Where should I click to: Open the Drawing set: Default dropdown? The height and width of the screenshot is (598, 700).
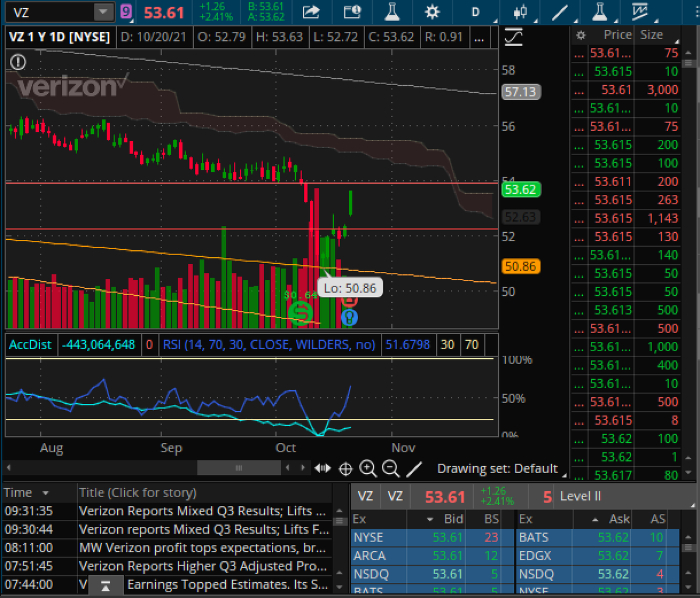tap(503, 468)
